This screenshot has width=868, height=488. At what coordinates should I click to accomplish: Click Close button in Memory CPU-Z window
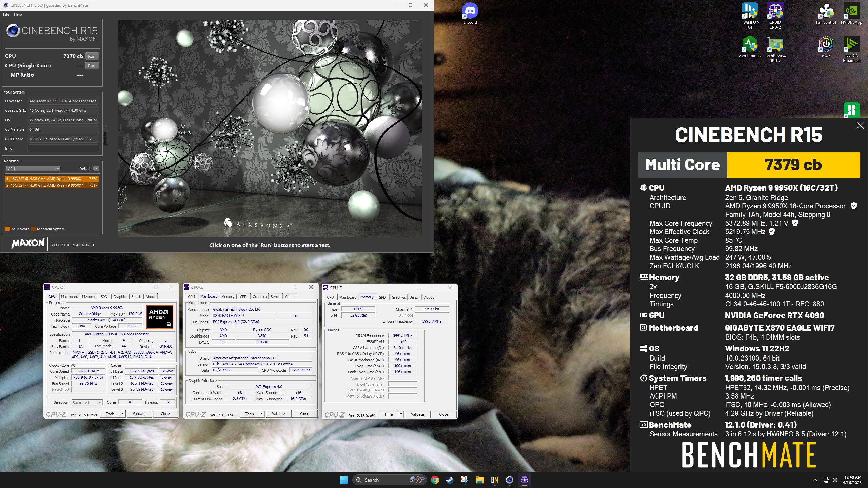443,414
